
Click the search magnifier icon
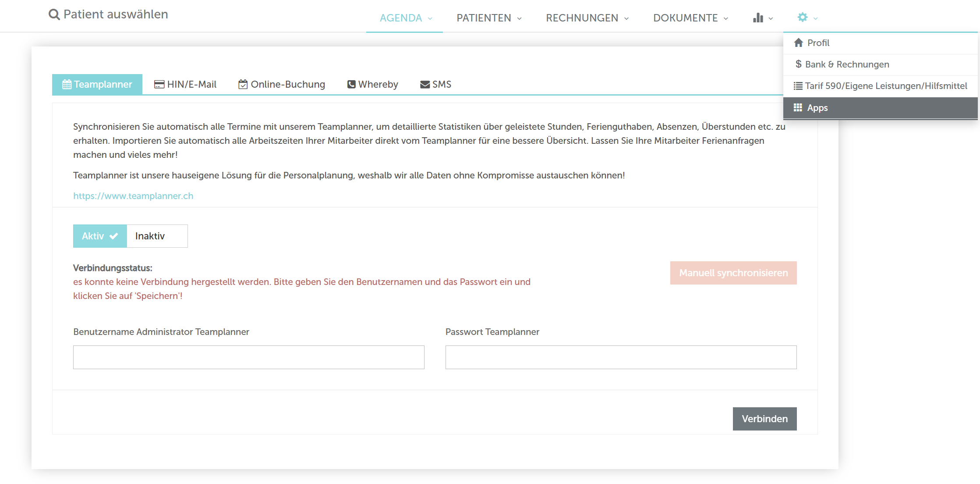[54, 15]
